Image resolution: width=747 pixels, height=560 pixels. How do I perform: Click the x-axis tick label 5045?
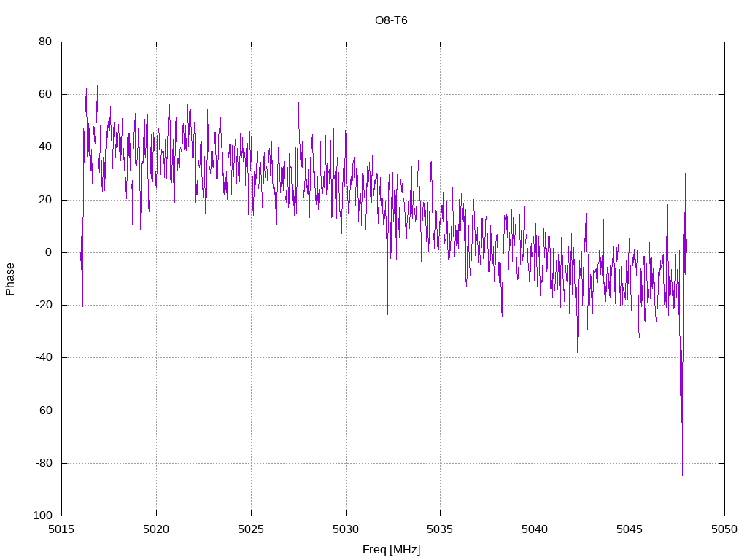630,529
